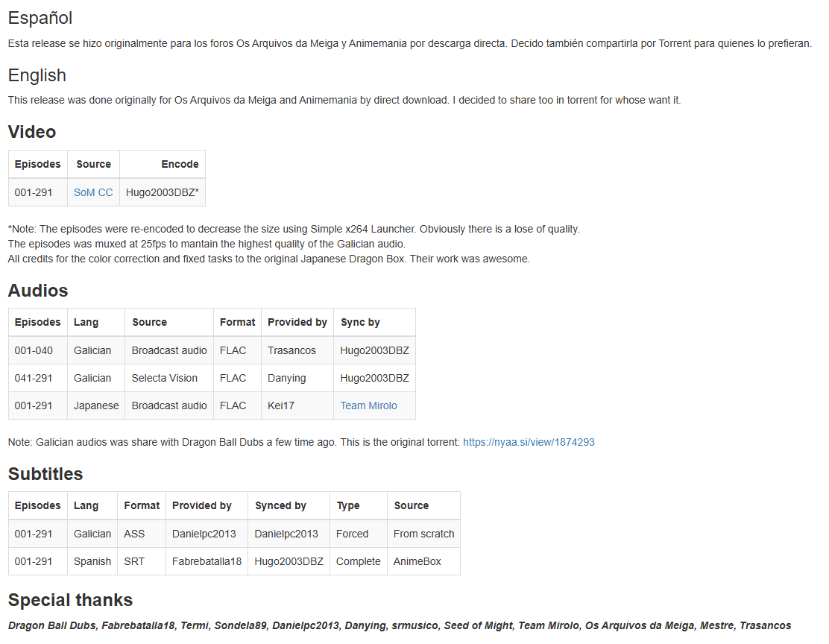Click the Synced by column header
Viewport: 829px width, 644px height.
point(289,505)
